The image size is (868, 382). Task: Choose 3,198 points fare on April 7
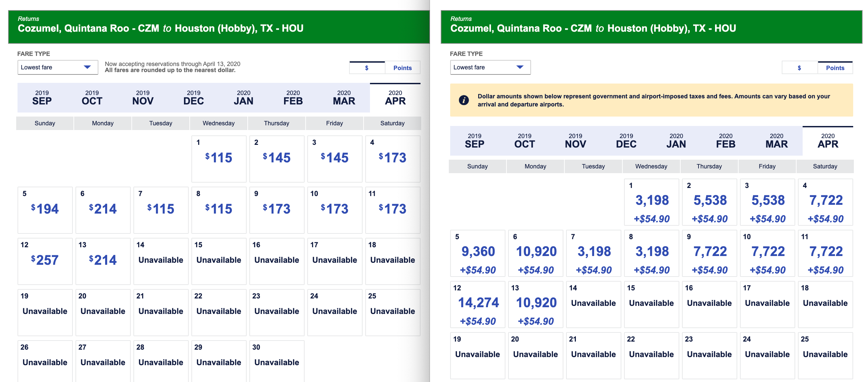[594, 252]
